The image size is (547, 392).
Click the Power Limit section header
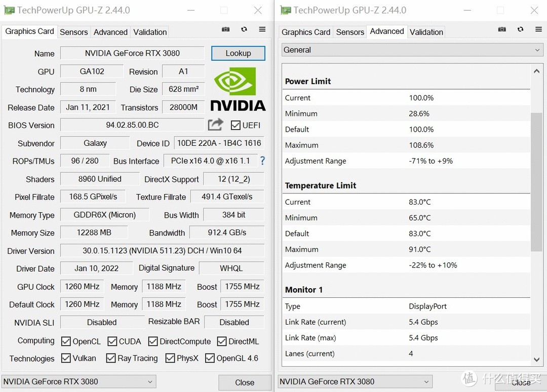[308, 81]
